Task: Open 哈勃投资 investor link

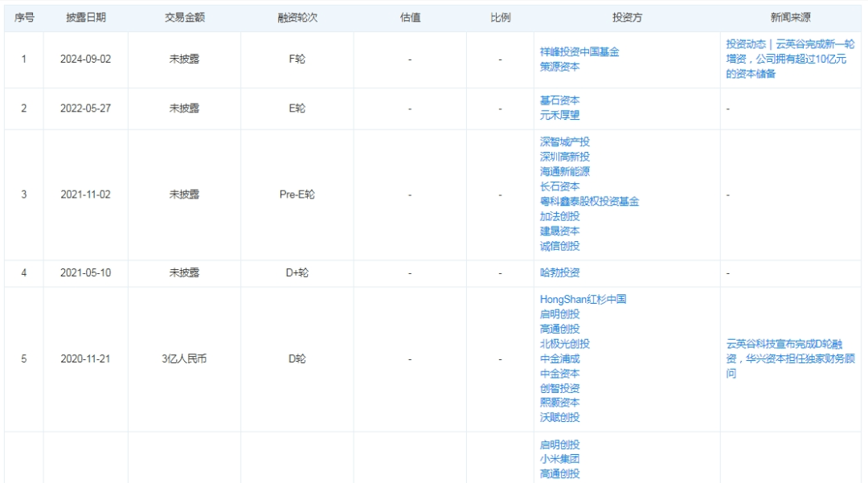Action: (x=559, y=272)
